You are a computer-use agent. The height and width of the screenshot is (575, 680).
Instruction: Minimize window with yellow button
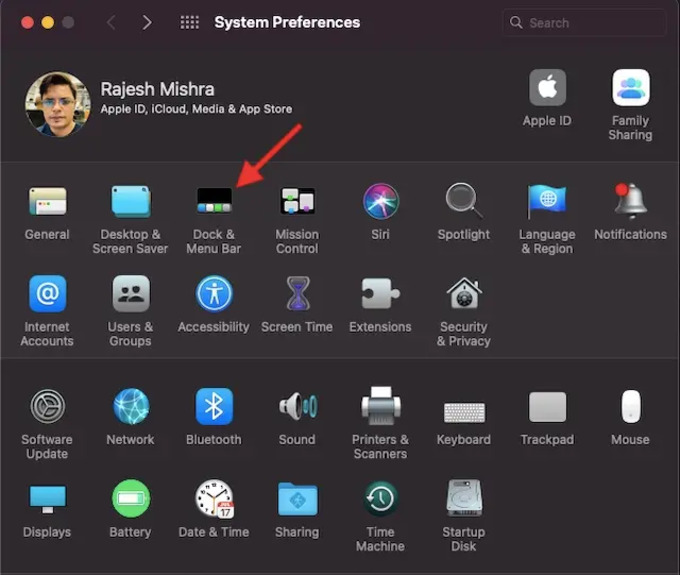click(x=48, y=22)
